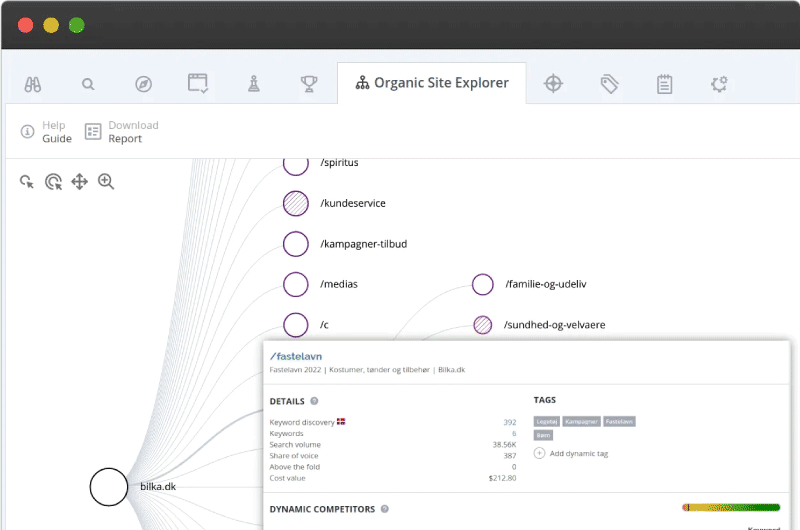Viewport: 800px width, 530px height.
Task: Select the single-node pointer tool
Action: point(27,182)
